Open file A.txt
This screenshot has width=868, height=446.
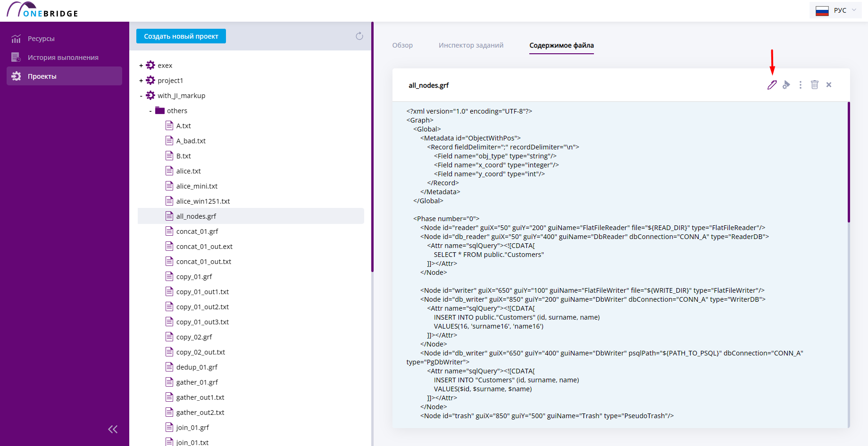pyautogui.click(x=184, y=126)
